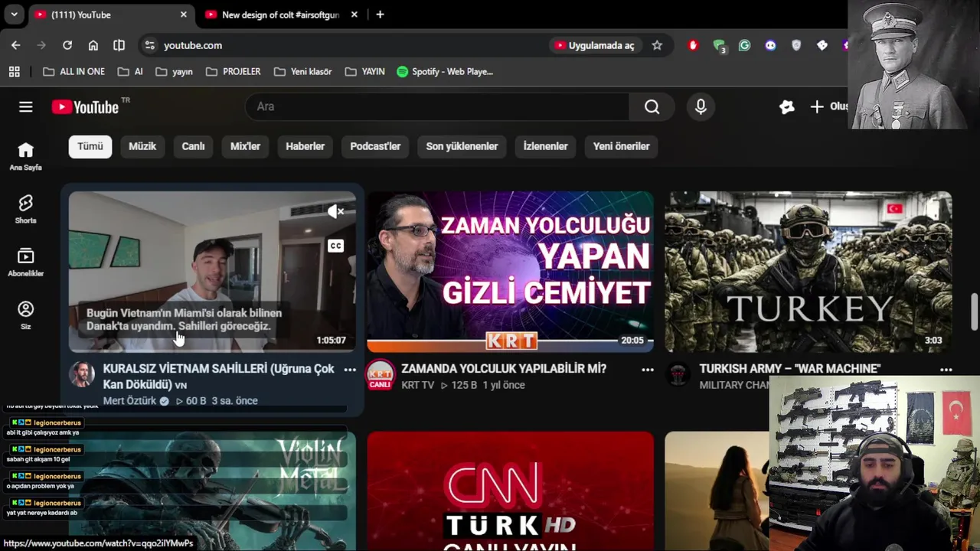Click the green extension with badge 3
Image resolution: width=980 pixels, height=551 pixels.
point(719,46)
